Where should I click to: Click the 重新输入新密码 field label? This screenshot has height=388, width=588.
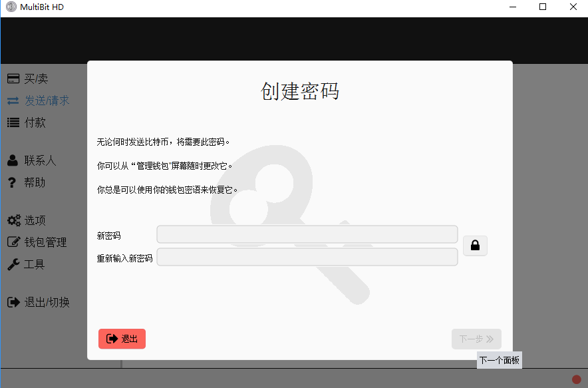(124, 258)
